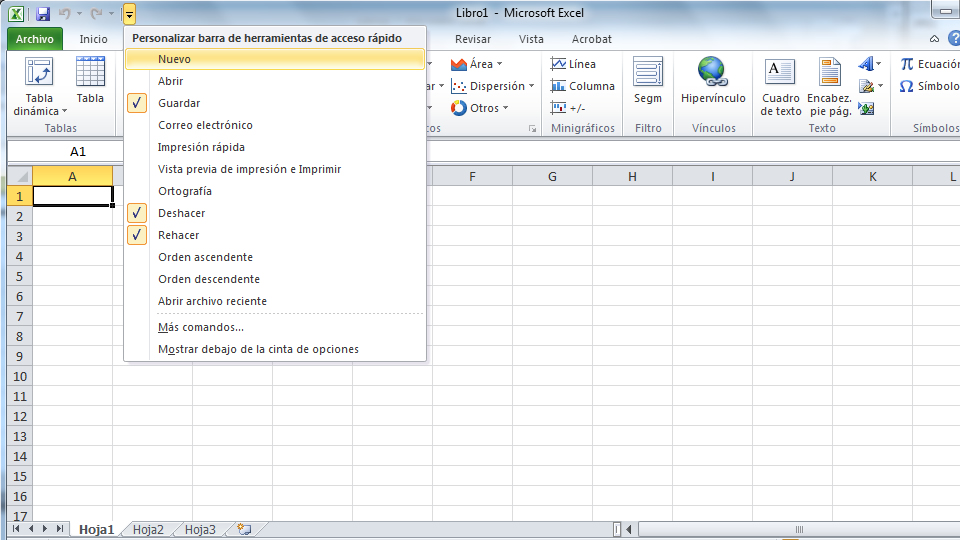Click the left arrow of horizontal scrollbar
The height and width of the screenshot is (540, 960).
pyautogui.click(x=629, y=529)
